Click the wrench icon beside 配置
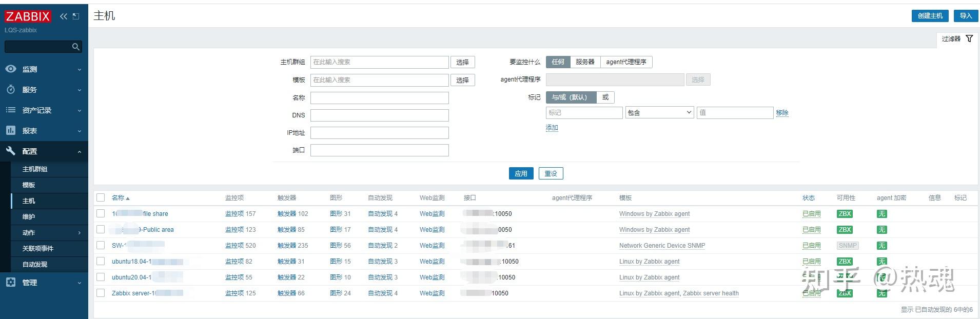 [11, 151]
